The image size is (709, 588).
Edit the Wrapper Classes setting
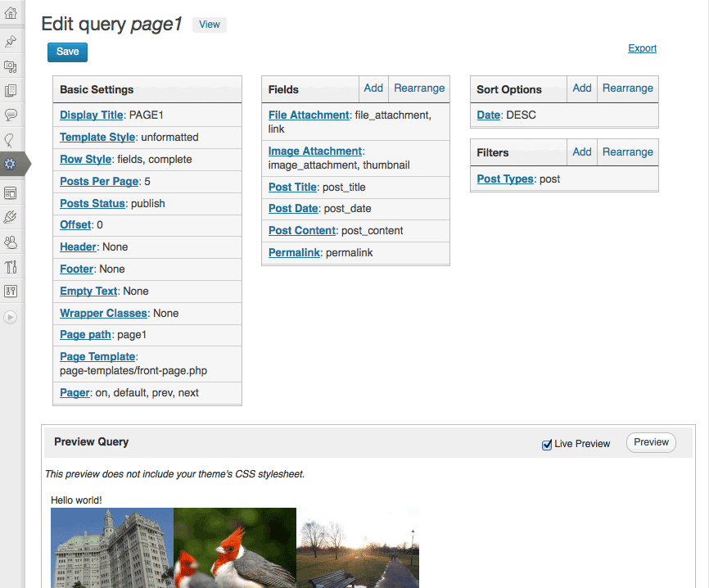click(x=103, y=314)
